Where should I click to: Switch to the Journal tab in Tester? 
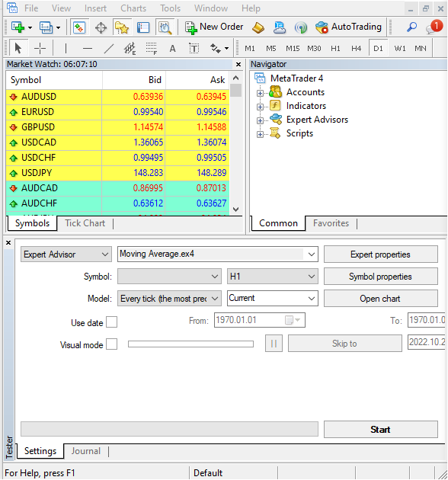coord(86,451)
